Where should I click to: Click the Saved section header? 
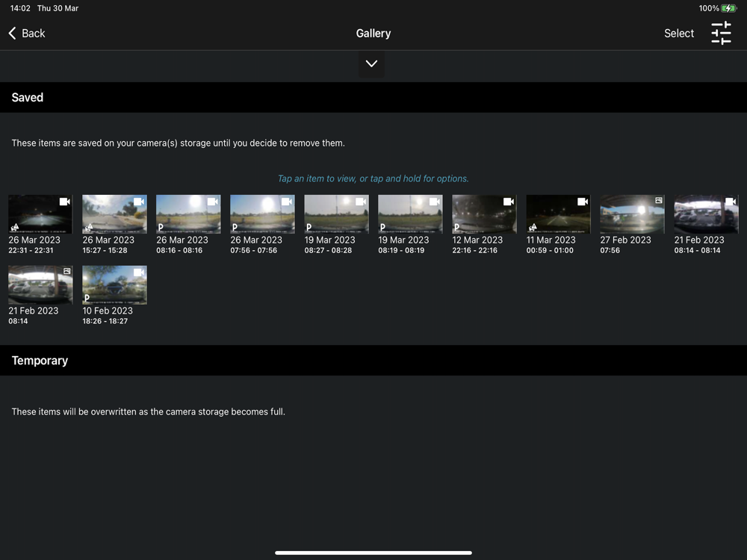click(x=373, y=98)
